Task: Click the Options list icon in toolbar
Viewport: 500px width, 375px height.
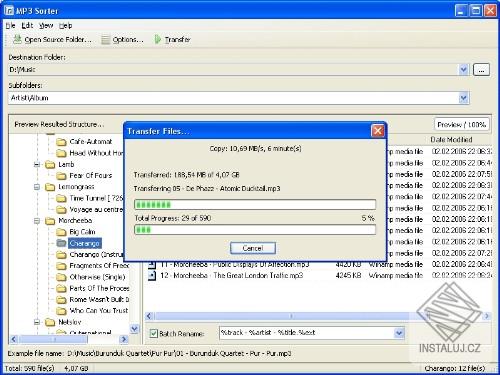Action: point(106,40)
